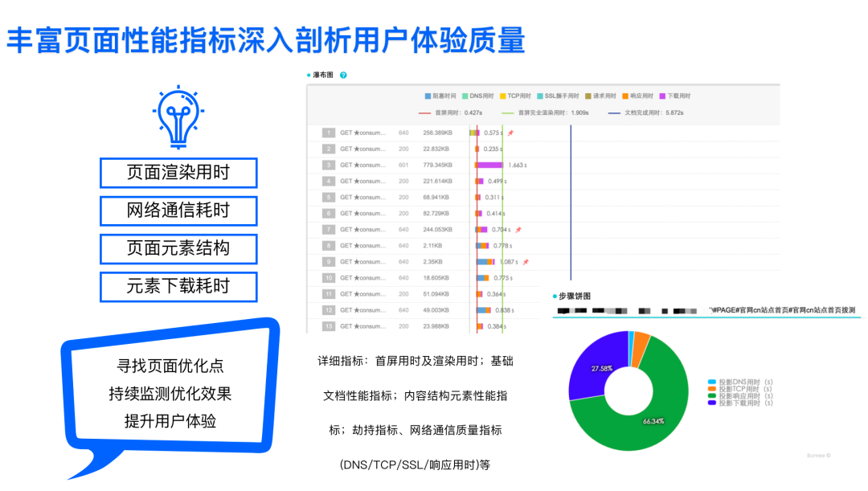Image resolution: width=868 pixels, height=491 pixels.
Task: Click the pin icon on request row 9
Action: point(526,263)
